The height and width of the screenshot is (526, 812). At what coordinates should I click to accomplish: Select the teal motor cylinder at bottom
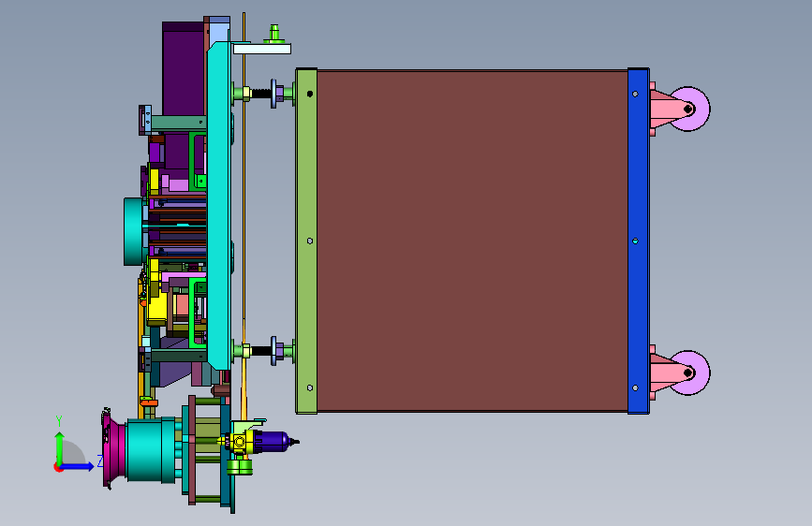(150, 450)
